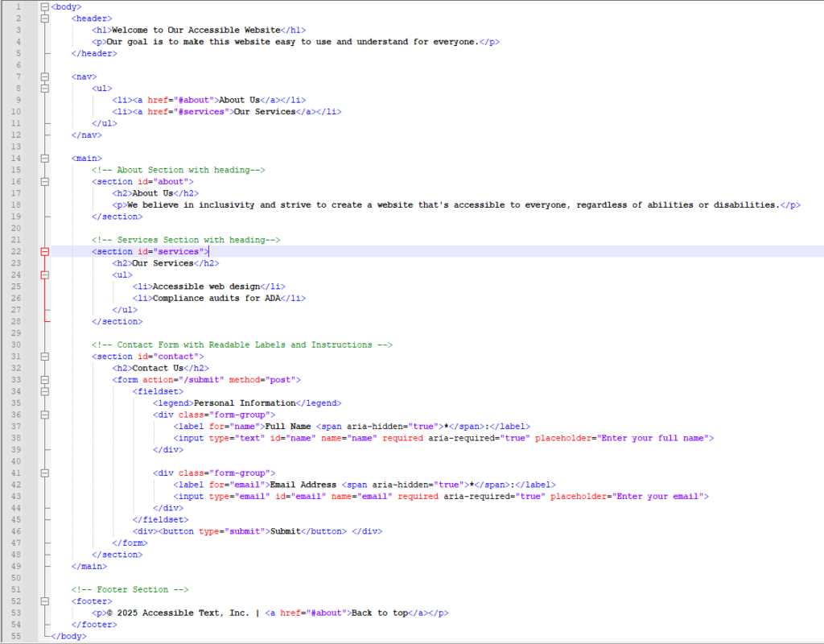This screenshot has height=644, width=824.
Task: Fold the services <ul> list block
Action: (x=43, y=275)
